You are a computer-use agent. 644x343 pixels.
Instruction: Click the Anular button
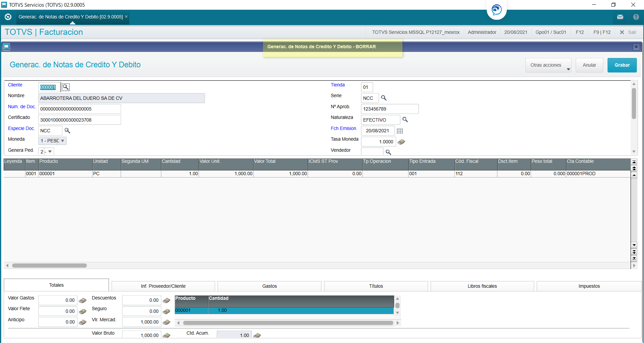click(589, 65)
